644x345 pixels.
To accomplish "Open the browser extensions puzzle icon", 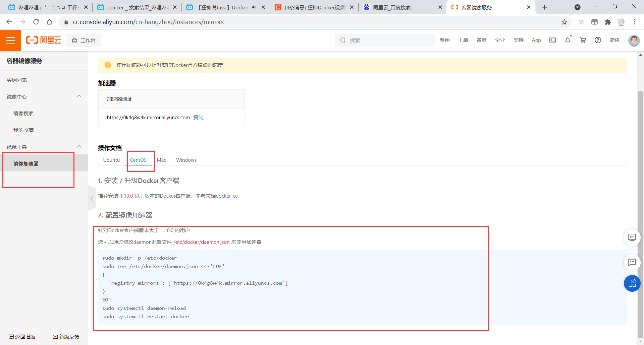I will tap(608, 22).
